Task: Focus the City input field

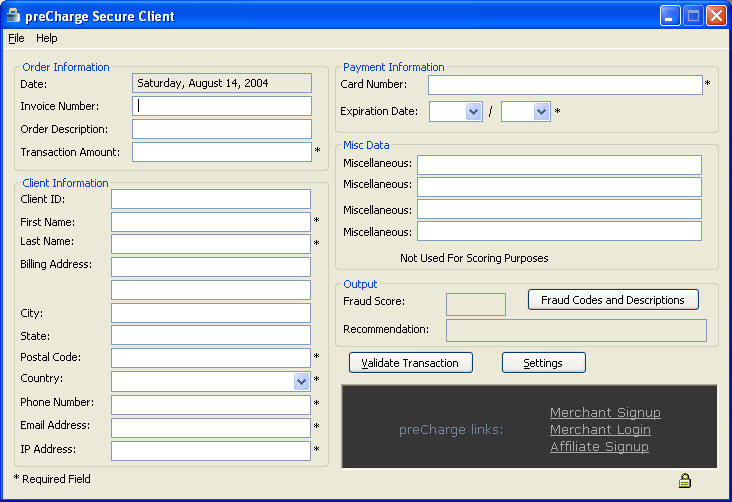Action: coord(211,313)
